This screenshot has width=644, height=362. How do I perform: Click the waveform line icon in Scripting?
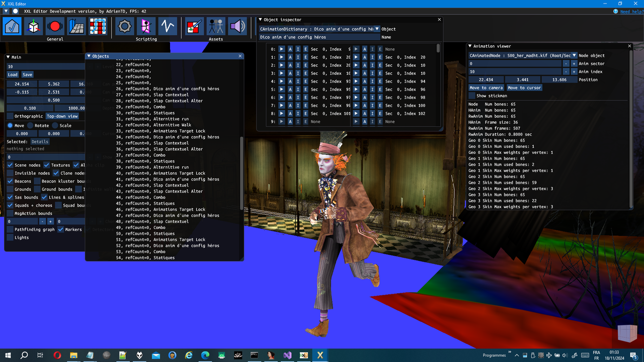pyautogui.click(x=168, y=26)
